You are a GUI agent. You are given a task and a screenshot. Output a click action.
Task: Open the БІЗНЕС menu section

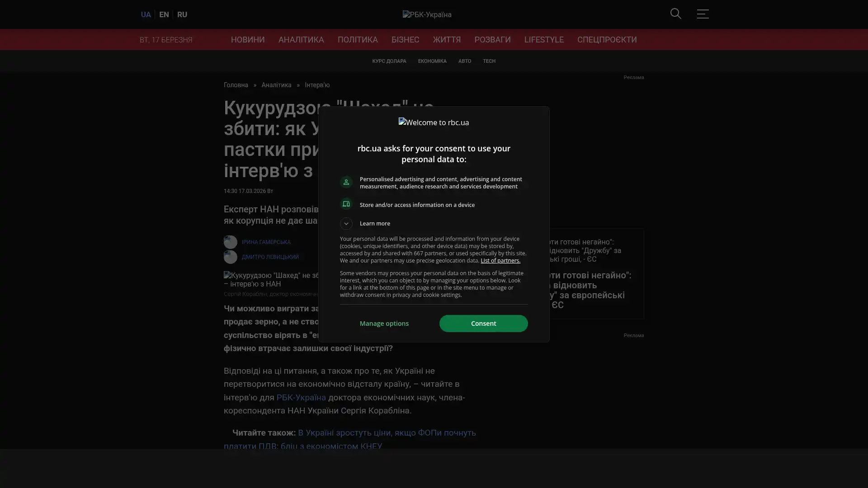point(405,40)
